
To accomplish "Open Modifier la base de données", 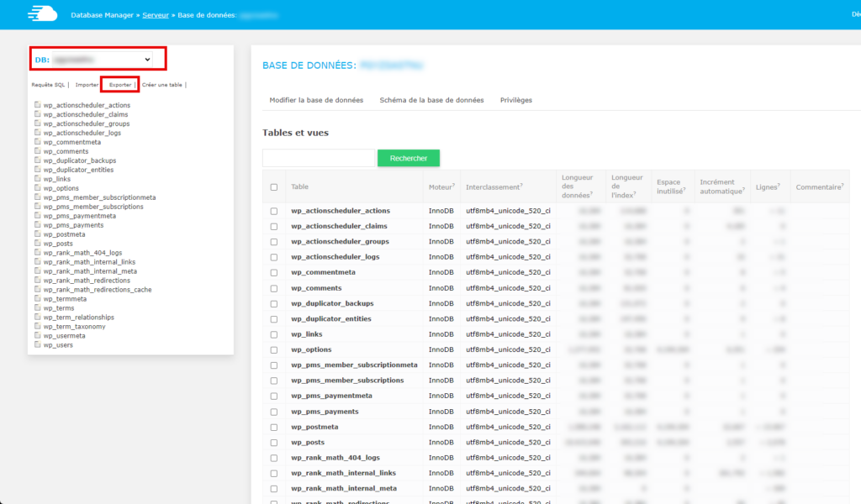I will [316, 100].
